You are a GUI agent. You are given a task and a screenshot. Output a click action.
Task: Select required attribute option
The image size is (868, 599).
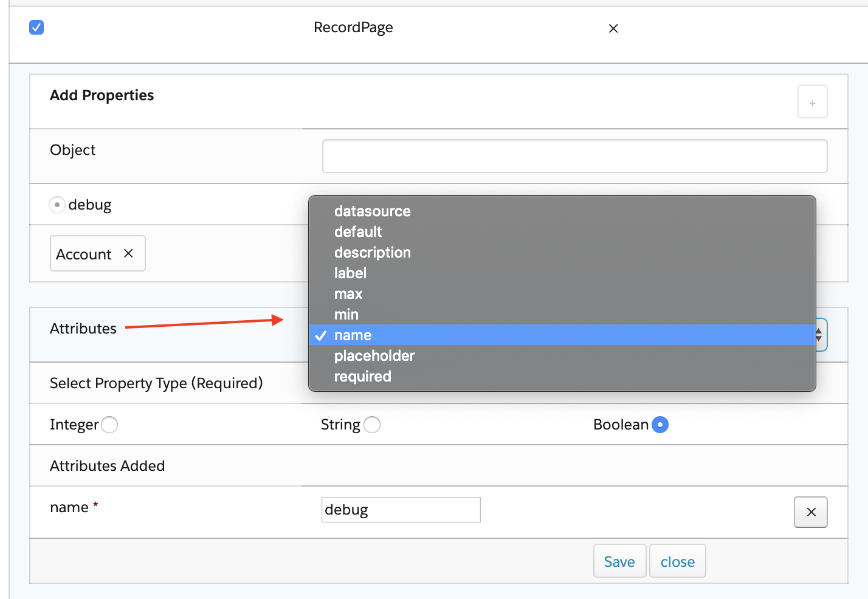[362, 377]
